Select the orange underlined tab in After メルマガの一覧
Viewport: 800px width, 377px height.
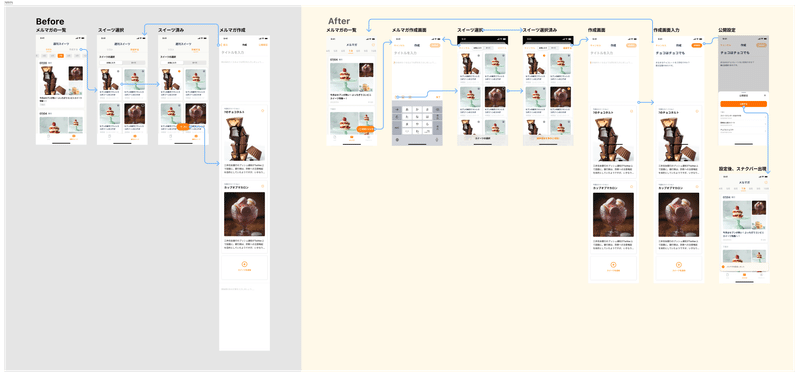351,52
